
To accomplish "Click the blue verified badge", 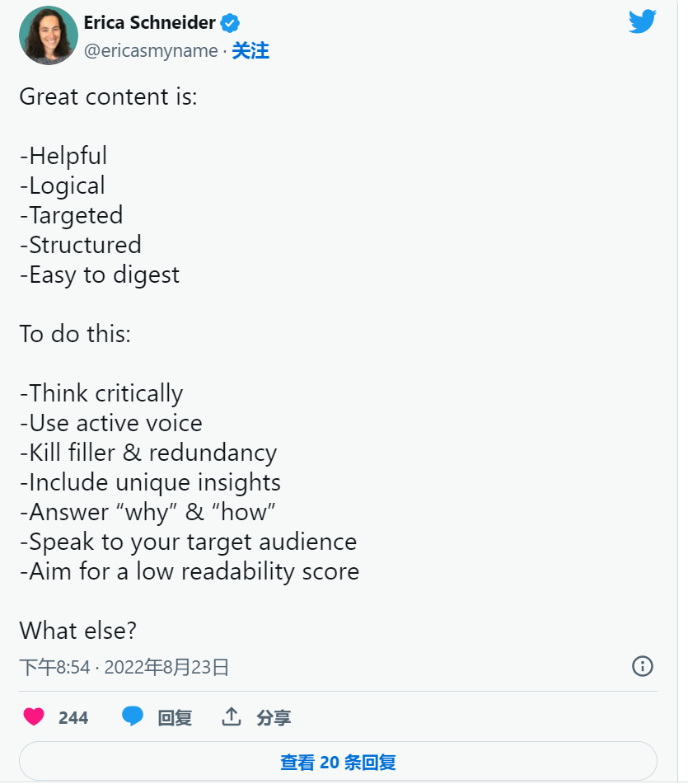I will tap(230, 23).
